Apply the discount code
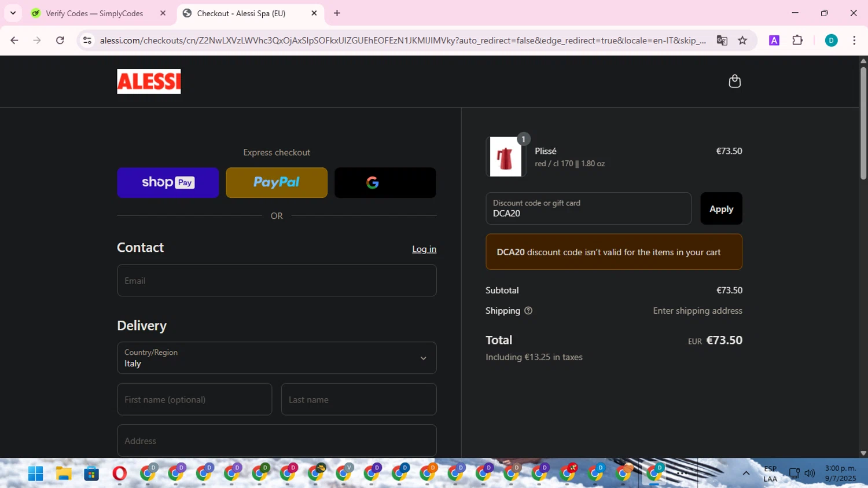This screenshot has height=488, width=868. tap(721, 209)
